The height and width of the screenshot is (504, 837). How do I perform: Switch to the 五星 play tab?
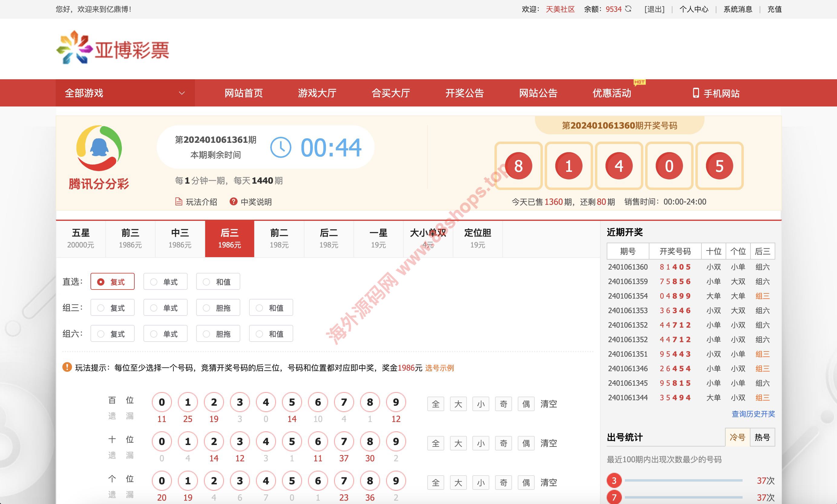(x=81, y=238)
